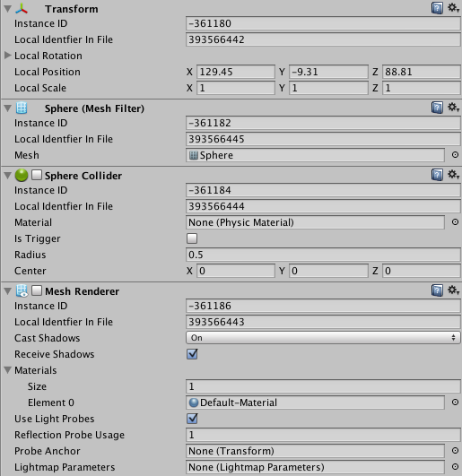Image resolution: width=462 pixels, height=476 pixels.
Task: Open Sphere Collider gear settings menu
Action: pos(453,175)
